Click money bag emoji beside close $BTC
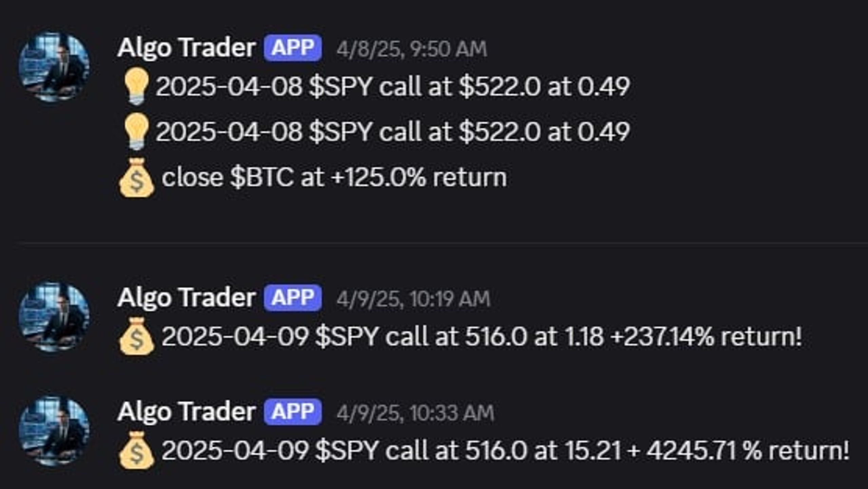The height and width of the screenshot is (489, 868). point(136,178)
